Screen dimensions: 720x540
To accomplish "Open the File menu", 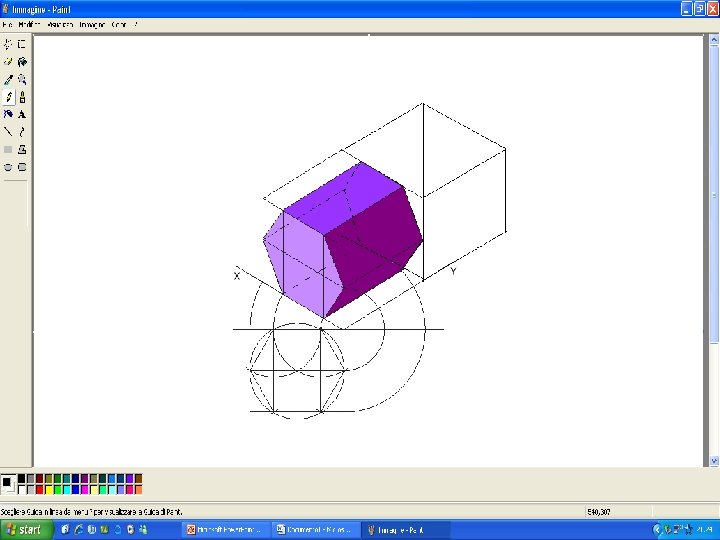I will click(7, 25).
